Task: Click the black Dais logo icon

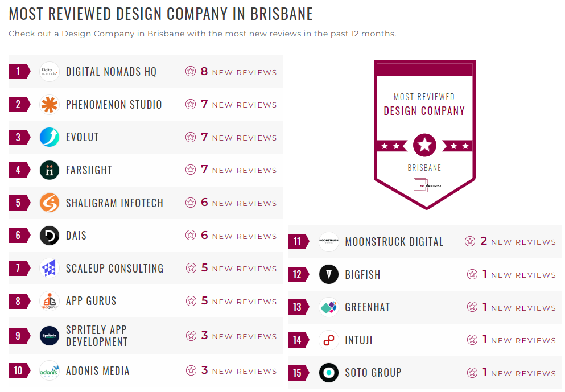Action: click(50, 236)
